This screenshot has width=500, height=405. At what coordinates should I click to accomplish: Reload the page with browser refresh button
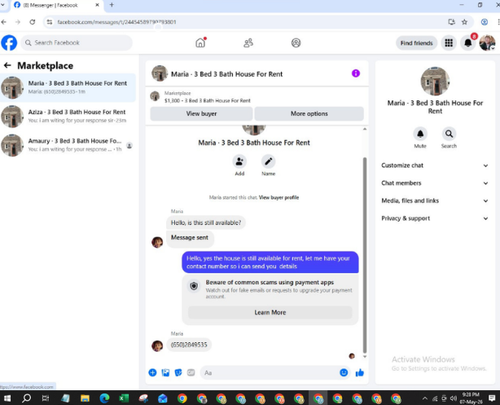[32, 22]
